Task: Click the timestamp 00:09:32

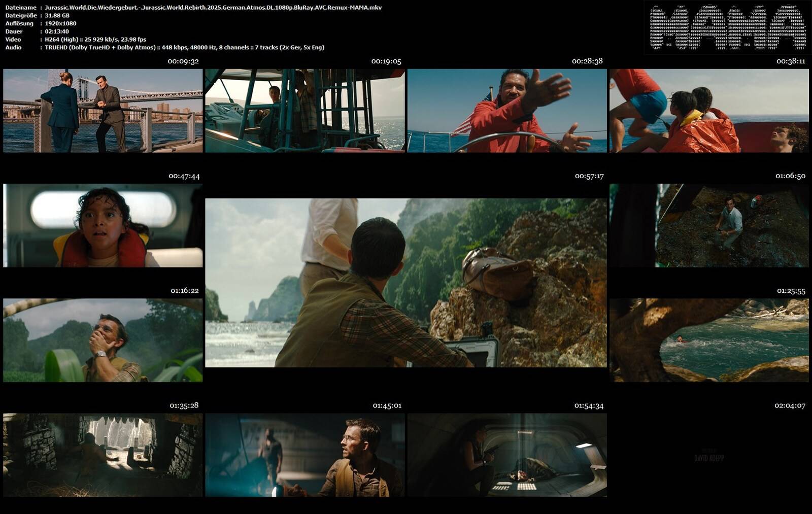Action: tap(183, 61)
